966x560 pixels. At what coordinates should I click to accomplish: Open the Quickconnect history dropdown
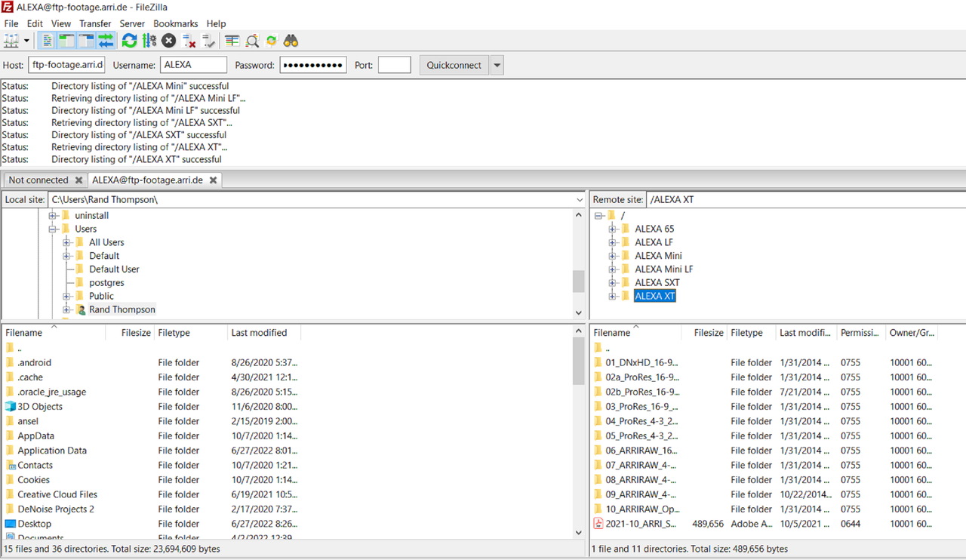point(497,65)
